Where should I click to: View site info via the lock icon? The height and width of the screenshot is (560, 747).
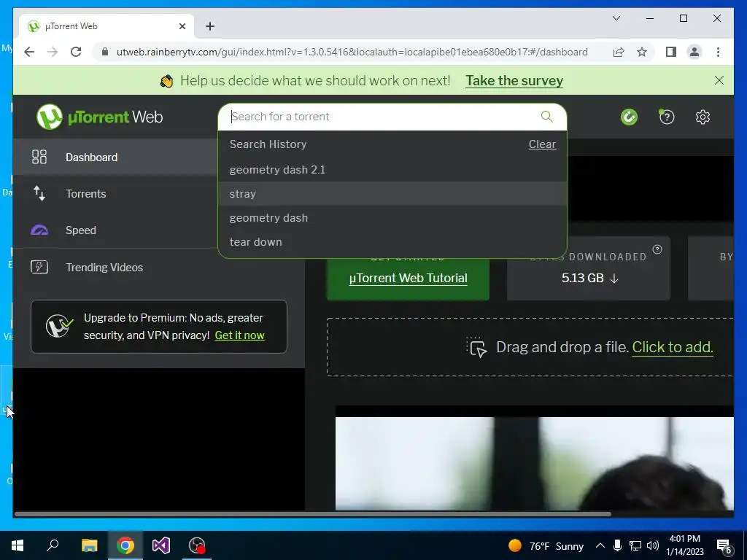pyautogui.click(x=105, y=52)
